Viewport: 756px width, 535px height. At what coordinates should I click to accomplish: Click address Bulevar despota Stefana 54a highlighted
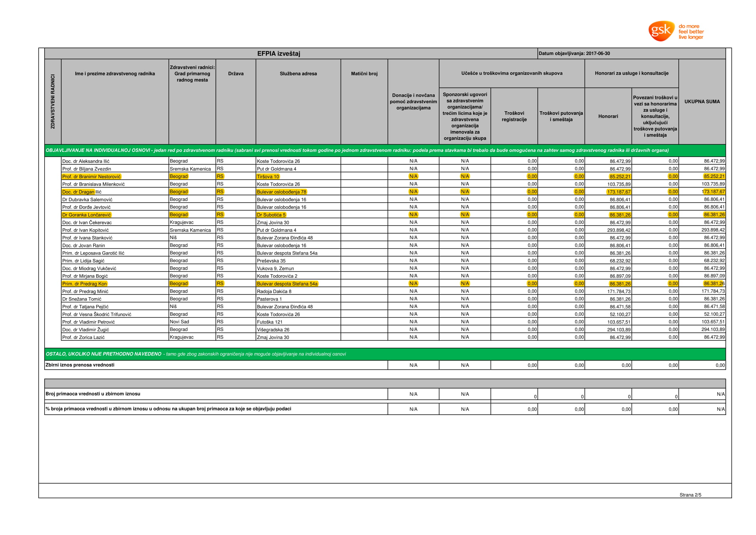coord(287,284)
